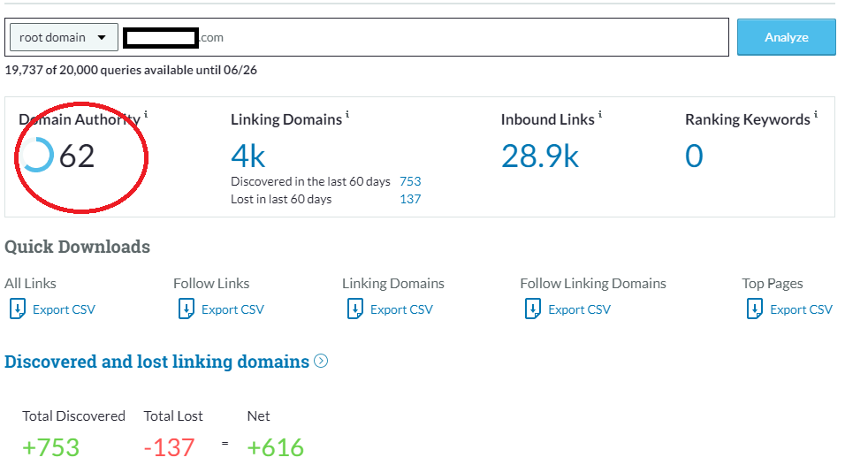Click the All Links export download icon

point(18,309)
